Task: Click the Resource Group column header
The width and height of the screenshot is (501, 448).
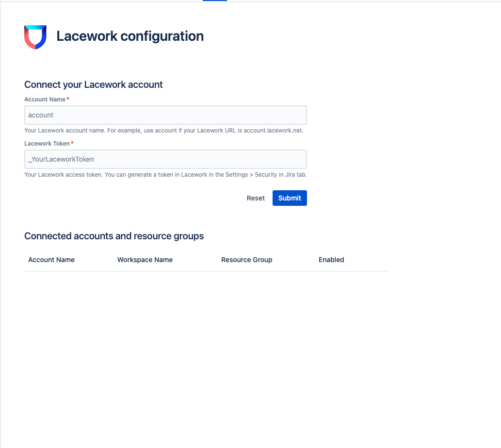Action: tap(247, 260)
